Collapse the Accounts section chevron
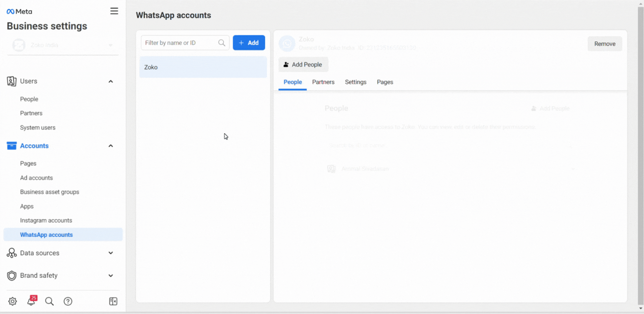This screenshot has height=314, width=644. pyautogui.click(x=111, y=146)
